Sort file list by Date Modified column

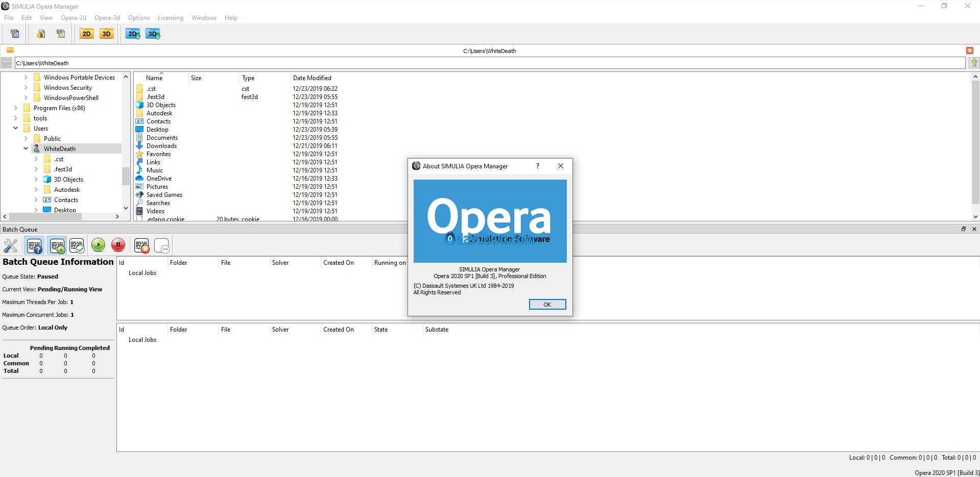(x=312, y=78)
